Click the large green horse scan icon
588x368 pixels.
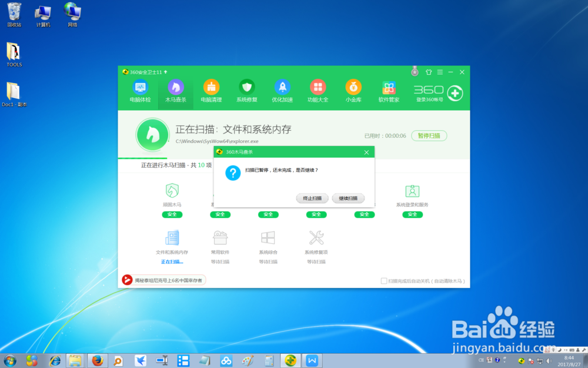click(x=152, y=135)
